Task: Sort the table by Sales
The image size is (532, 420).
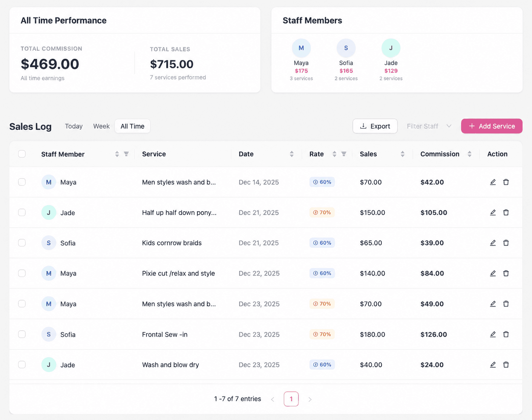Action: coord(403,154)
